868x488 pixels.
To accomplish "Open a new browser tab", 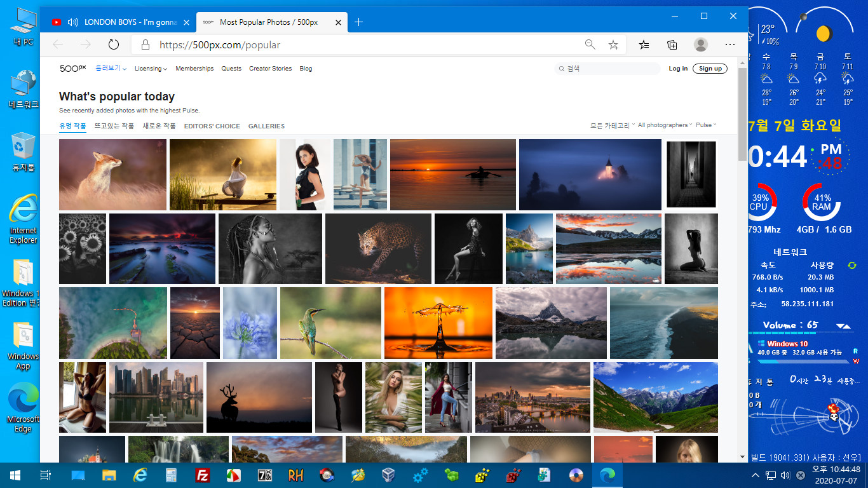I will [x=358, y=22].
